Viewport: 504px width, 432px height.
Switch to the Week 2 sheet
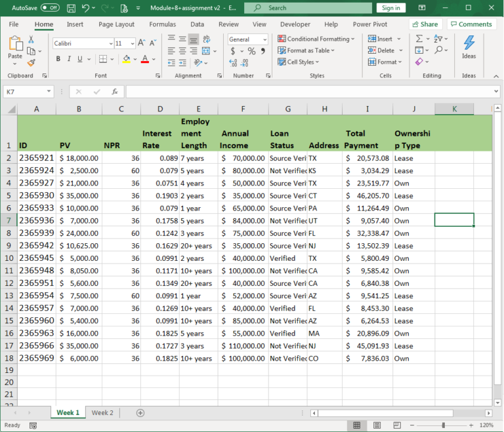[x=102, y=412]
